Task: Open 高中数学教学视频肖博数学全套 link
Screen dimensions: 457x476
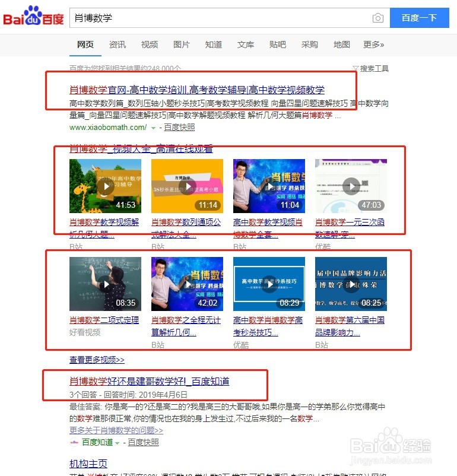Action: click(x=268, y=229)
